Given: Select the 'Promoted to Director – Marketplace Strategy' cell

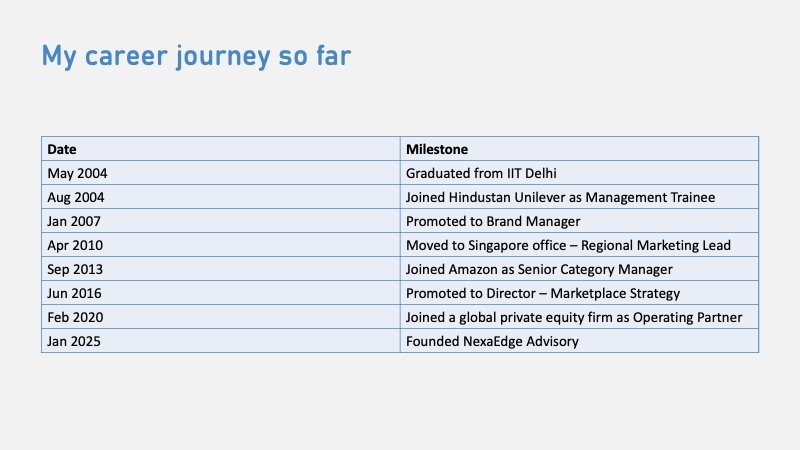Looking at the screenshot, I should coord(579,293).
